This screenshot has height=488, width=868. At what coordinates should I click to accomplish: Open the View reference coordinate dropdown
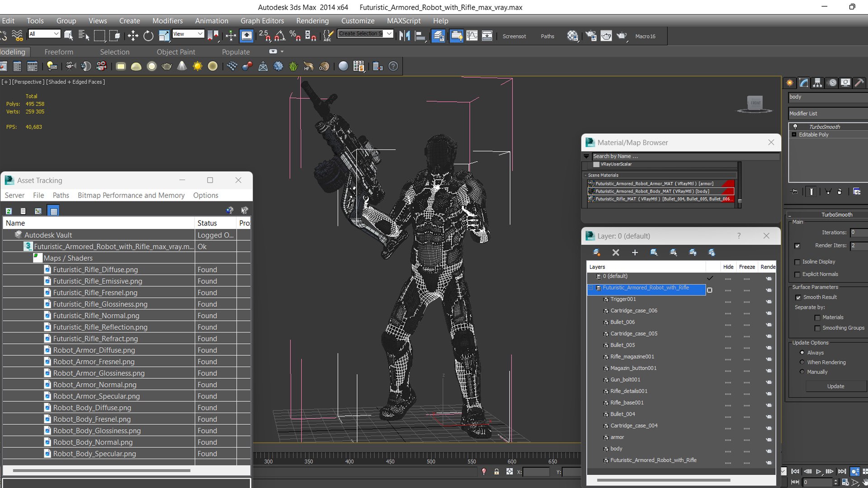[188, 34]
